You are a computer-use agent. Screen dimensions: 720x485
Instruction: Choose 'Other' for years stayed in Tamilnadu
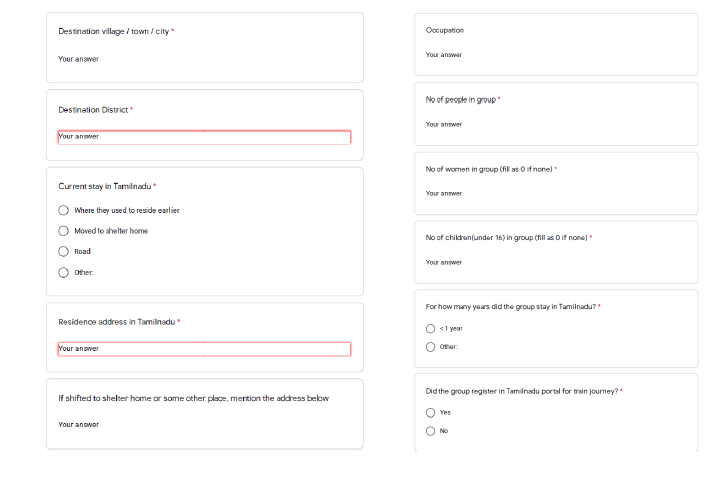coord(431,347)
